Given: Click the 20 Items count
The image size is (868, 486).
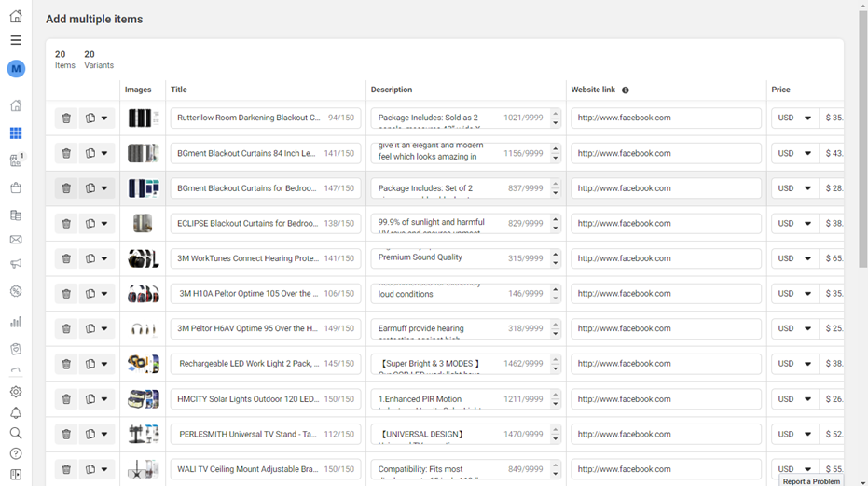Looking at the screenshot, I should [64, 60].
